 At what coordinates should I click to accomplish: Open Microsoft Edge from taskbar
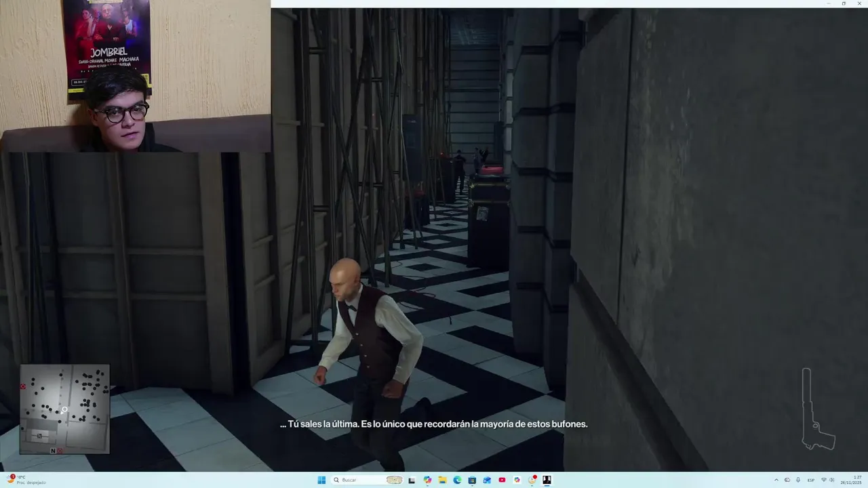pyautogui.click(x=457, y=480)
